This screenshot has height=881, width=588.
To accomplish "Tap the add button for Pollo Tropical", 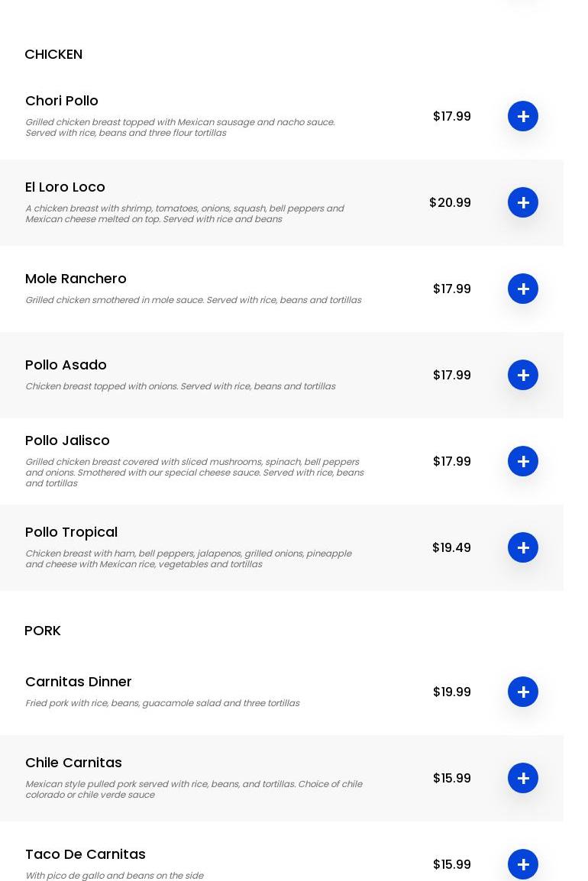I will click(523, 547).
